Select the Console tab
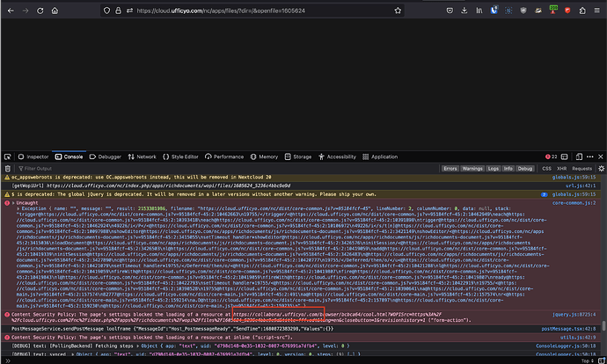The width and height of the screenshot is (607, 364). (69, 157)
